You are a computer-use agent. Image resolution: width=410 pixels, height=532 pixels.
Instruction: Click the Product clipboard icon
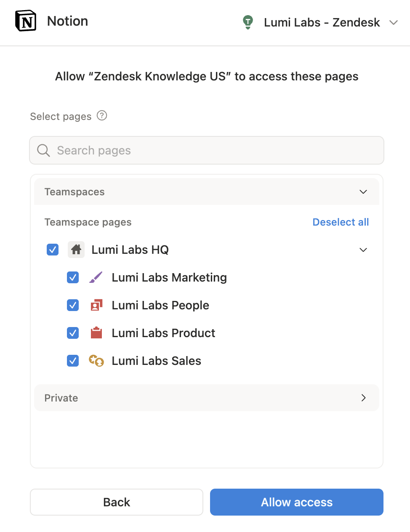[96, 333]
